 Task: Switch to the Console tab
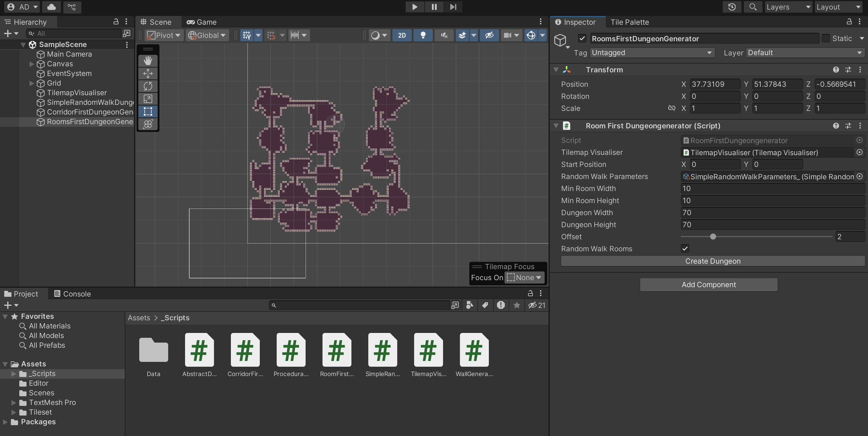pos(73,294)
